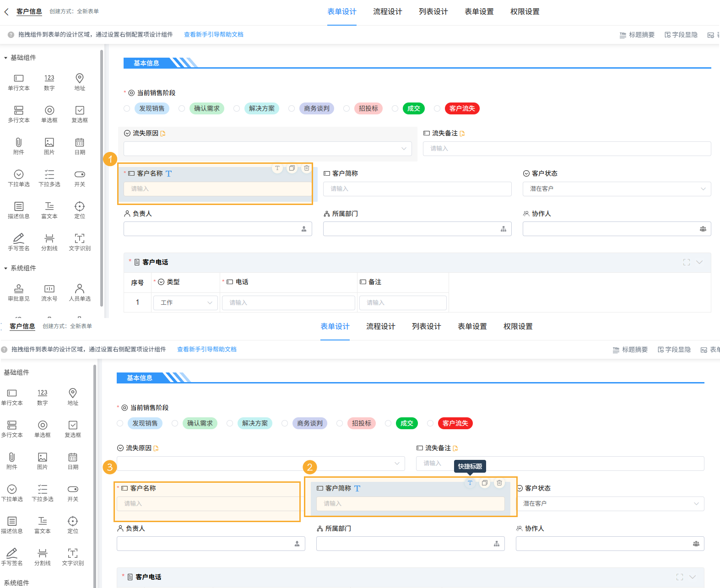720x588 pixels.
Task: Click 快捷标题 T icon under the tooltip
Action: [x=470, y=483]
